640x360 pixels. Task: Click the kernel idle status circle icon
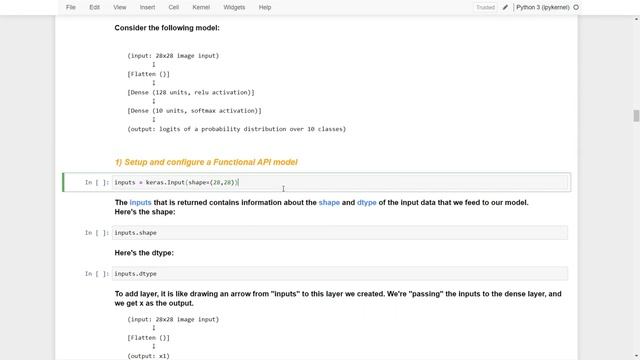(x=576, y=7)
